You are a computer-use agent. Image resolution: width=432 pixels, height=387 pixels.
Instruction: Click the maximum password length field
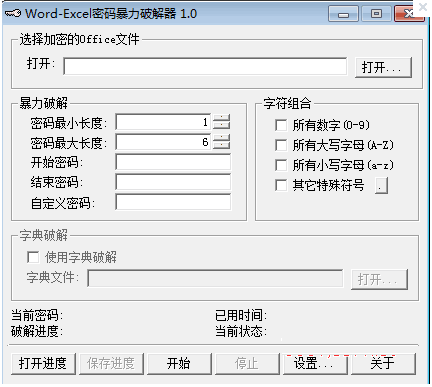point(163,142)
